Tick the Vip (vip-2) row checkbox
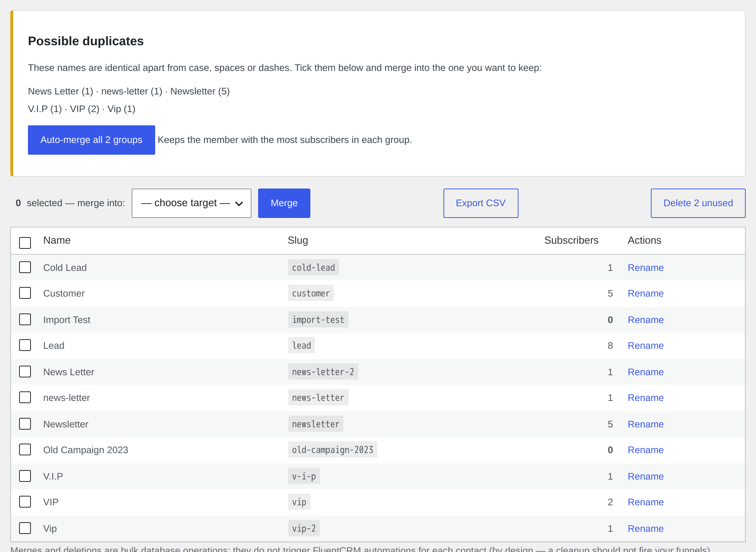 click(25, 528)
